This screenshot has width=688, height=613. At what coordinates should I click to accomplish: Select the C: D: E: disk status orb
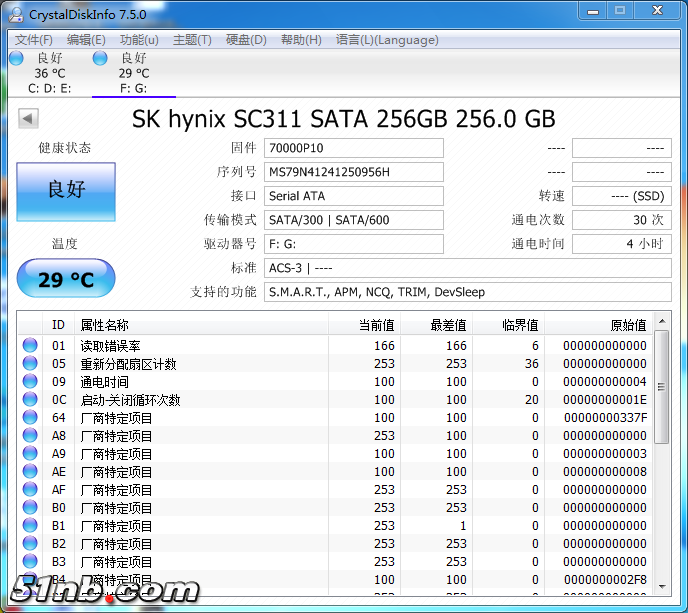[x=16, y=58]
